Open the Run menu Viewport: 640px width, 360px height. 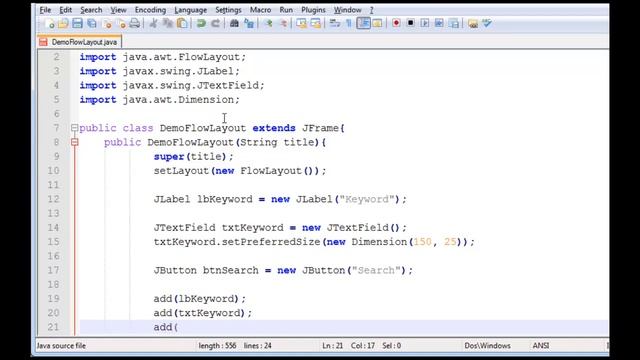pos(286,10)
